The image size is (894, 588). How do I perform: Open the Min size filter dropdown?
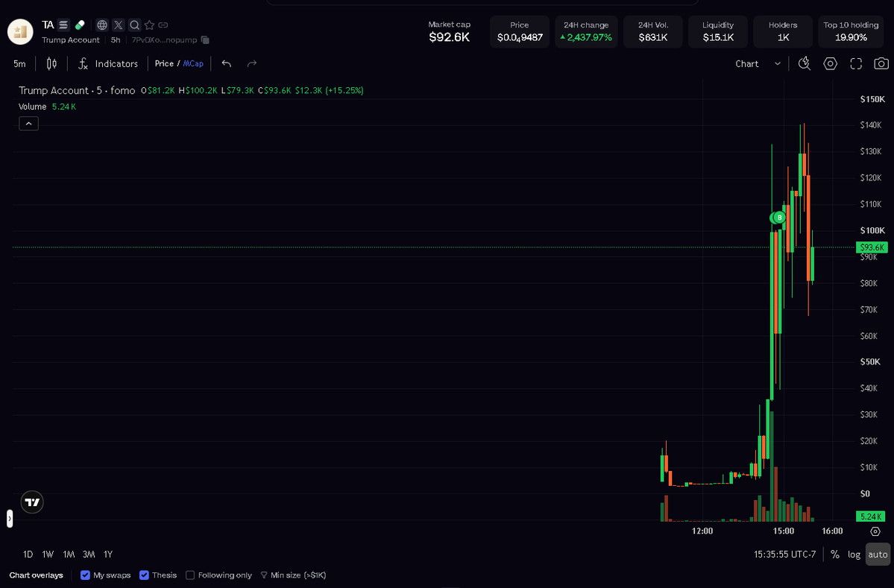click(293, 575)
